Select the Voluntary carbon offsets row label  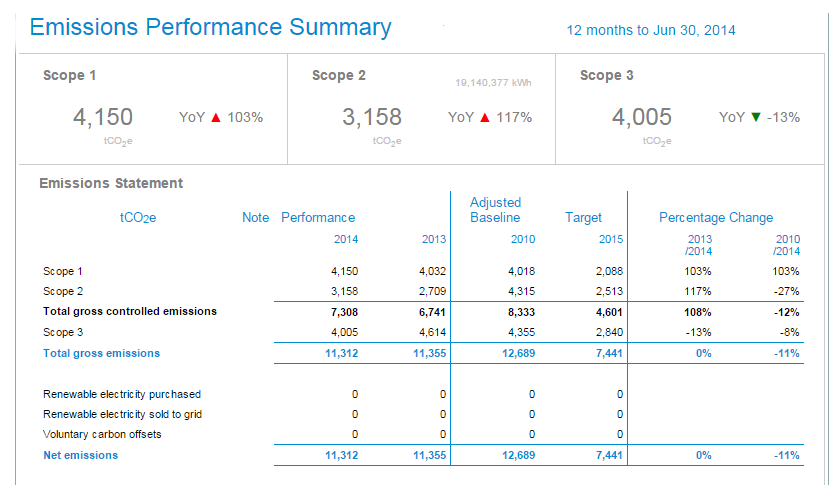click(102, 434)
